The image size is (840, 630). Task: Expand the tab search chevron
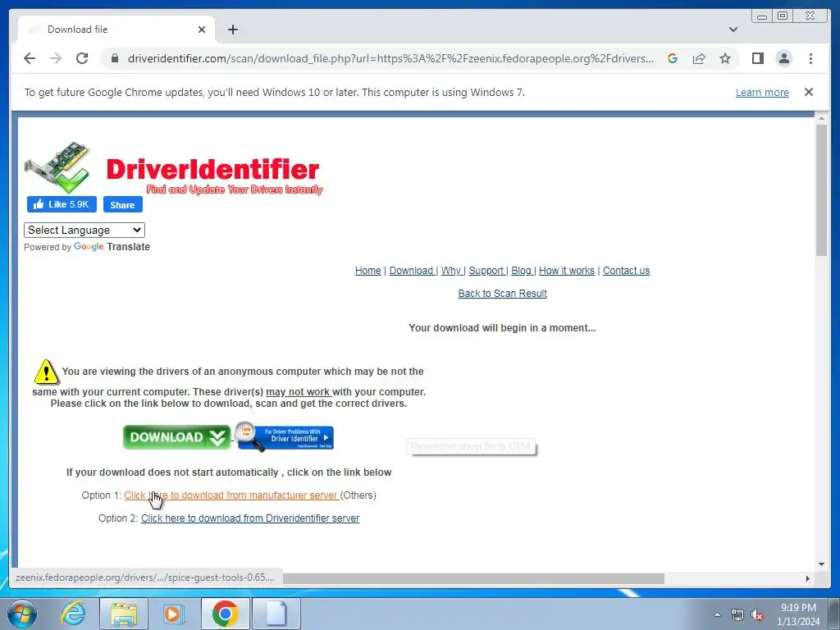pyautogui.click(x=733, y=30)
